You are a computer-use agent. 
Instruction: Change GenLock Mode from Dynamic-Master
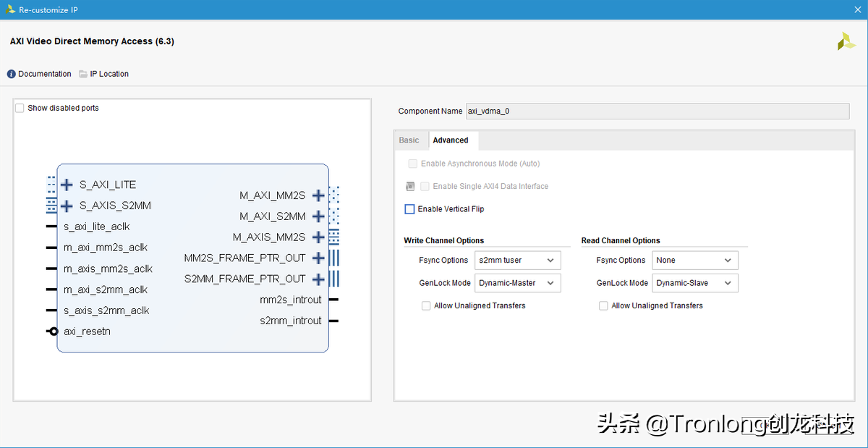[517, 283]
